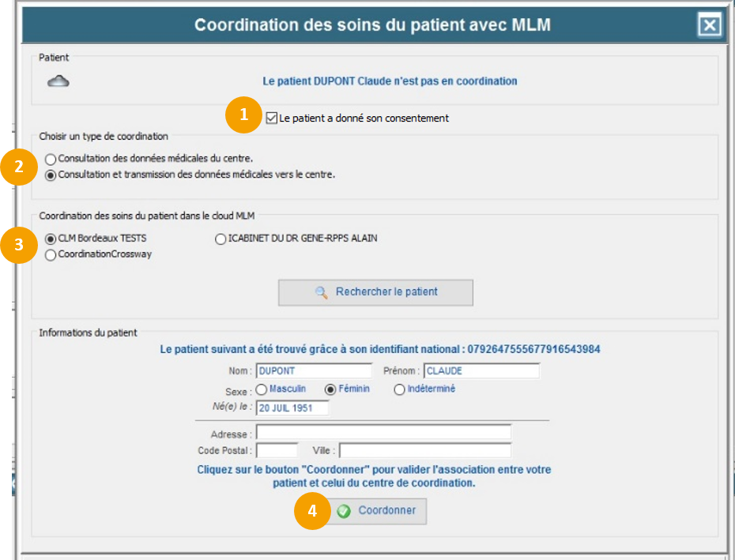Select Consultation des données médicales du centre
Viewport: 735px width, 560px height.
pyautogui.click(x=51, y=159)
